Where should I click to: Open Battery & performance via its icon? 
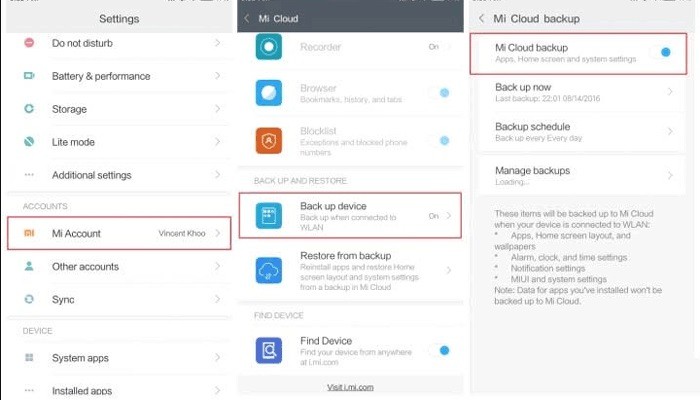(29, 76)
